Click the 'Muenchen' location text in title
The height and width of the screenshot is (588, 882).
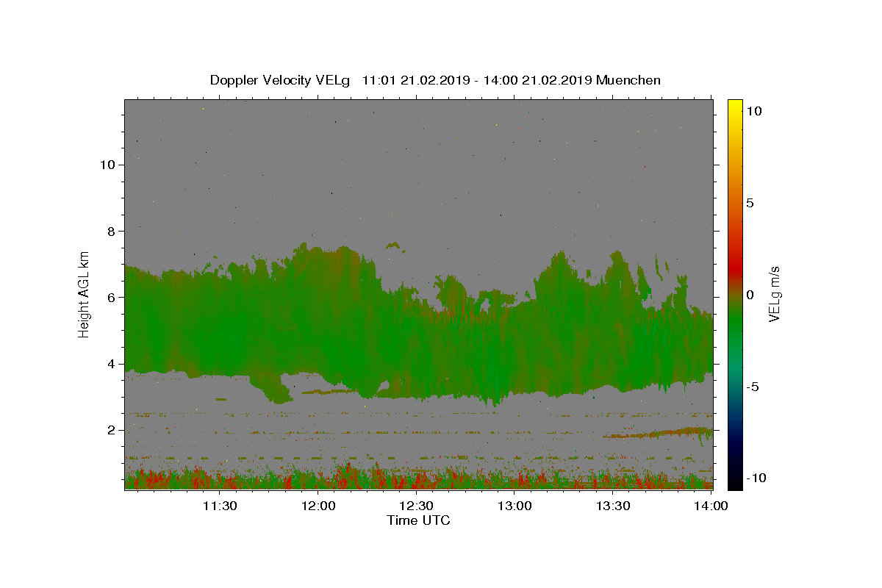[x=628, y=80]
